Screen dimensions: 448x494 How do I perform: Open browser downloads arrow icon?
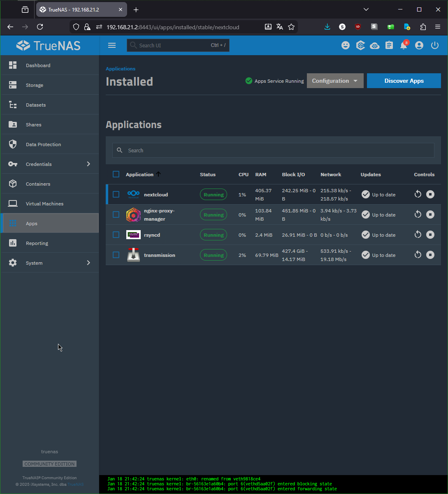point(327,27)
